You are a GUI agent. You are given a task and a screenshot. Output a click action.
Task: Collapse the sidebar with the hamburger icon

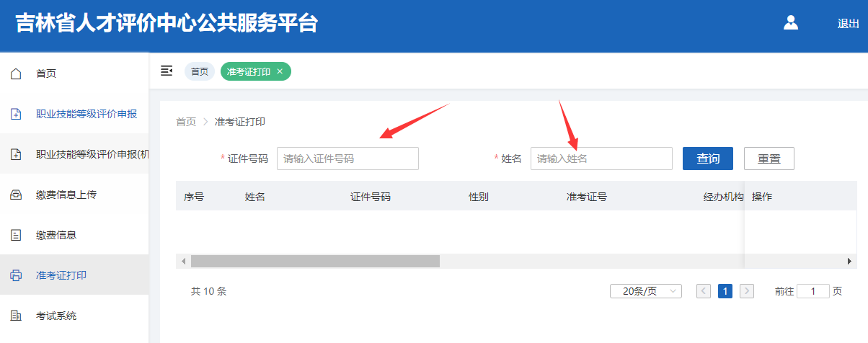point(167,71)
